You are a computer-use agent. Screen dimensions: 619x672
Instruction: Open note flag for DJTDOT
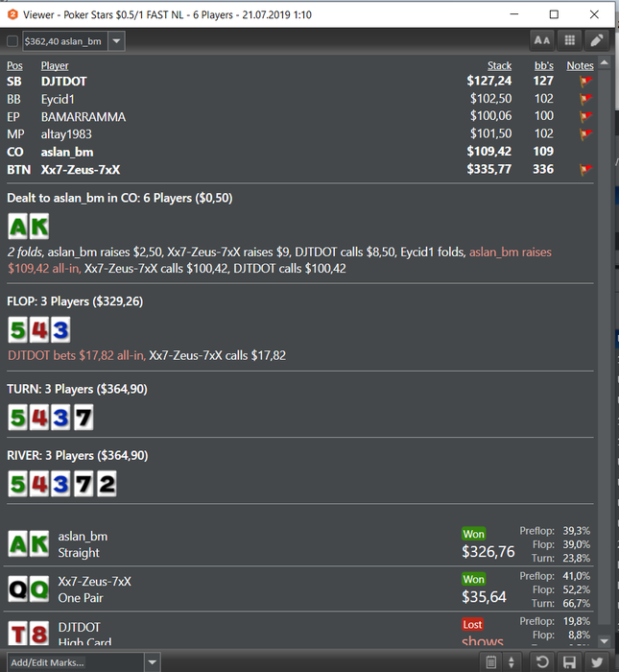(x=585, y=81)
